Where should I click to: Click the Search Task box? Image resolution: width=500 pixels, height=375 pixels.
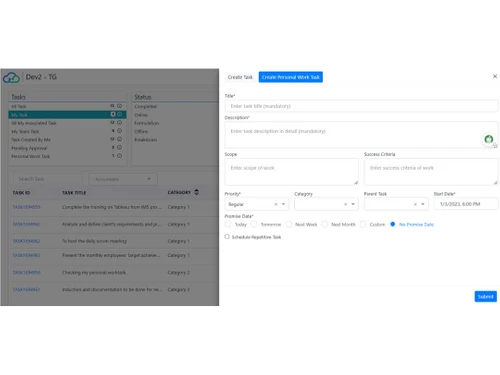coord(47,179)
